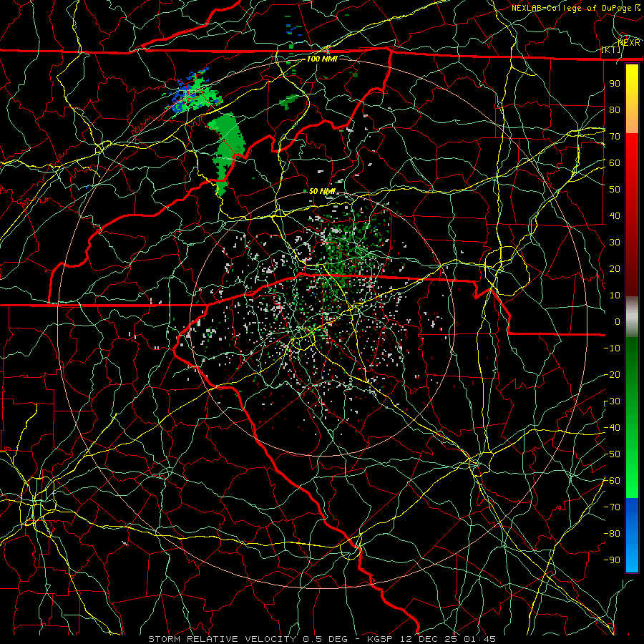
Task: Click the "12 DEC 25" date text
Action: (x=429, y=639)
